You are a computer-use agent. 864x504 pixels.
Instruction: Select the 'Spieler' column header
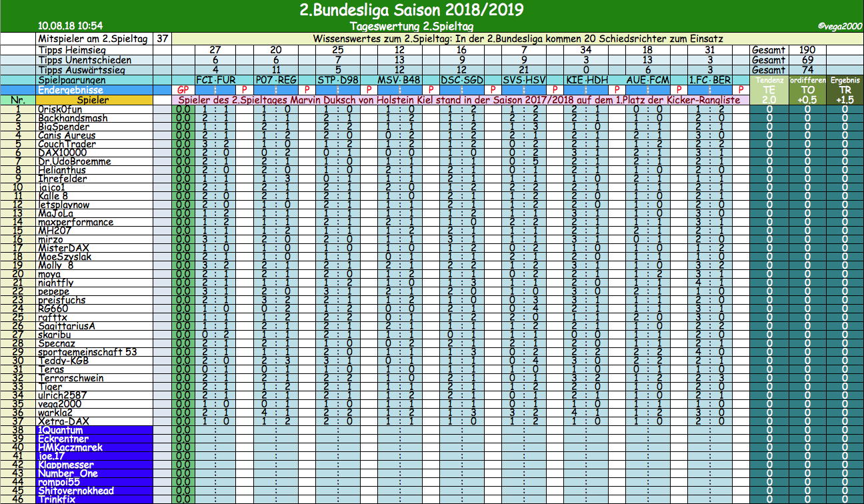93,99
